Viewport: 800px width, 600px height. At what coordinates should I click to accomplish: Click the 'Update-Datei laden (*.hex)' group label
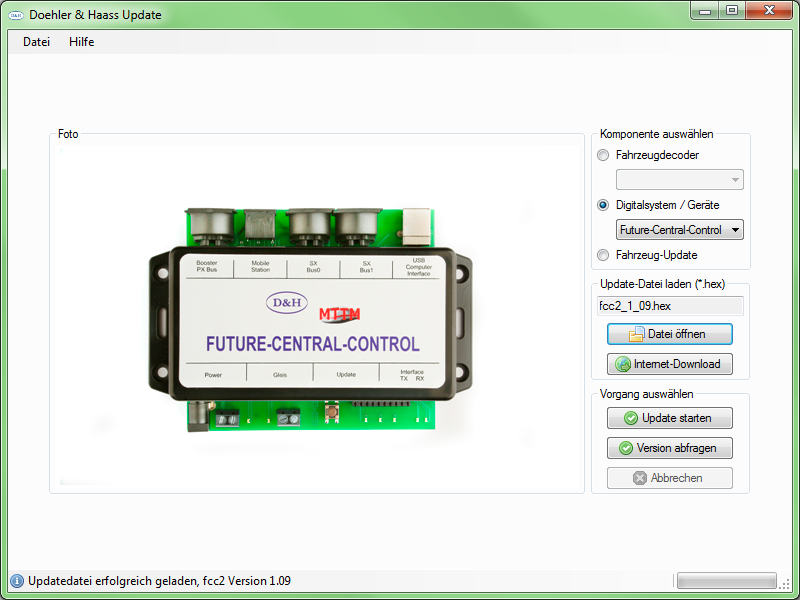[x=662, y=284]
